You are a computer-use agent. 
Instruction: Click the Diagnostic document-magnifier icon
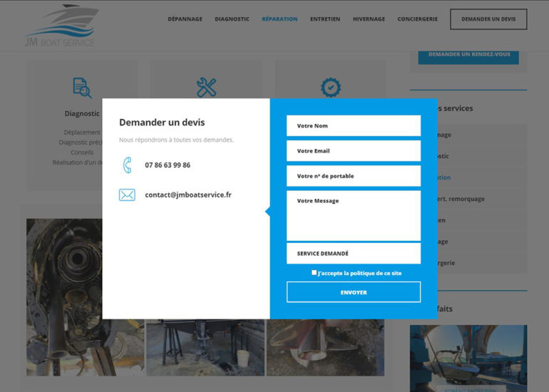tap(82, 88)
